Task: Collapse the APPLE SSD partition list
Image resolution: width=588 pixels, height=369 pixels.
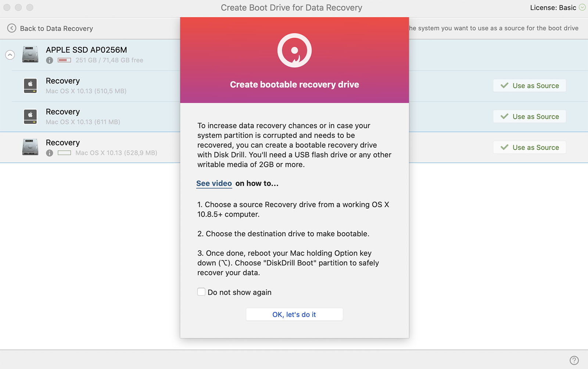Action: 10,54
